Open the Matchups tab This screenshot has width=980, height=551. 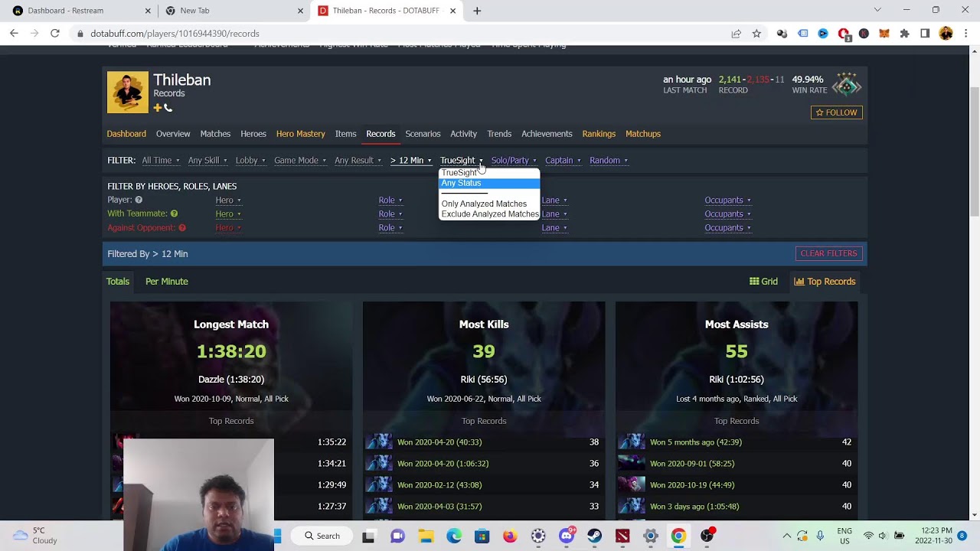(643, 134)
